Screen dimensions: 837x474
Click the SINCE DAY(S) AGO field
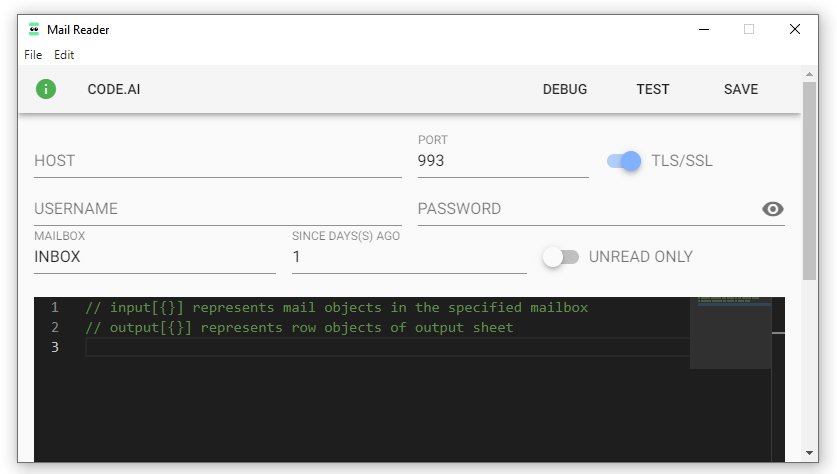[x=409, y=257]
